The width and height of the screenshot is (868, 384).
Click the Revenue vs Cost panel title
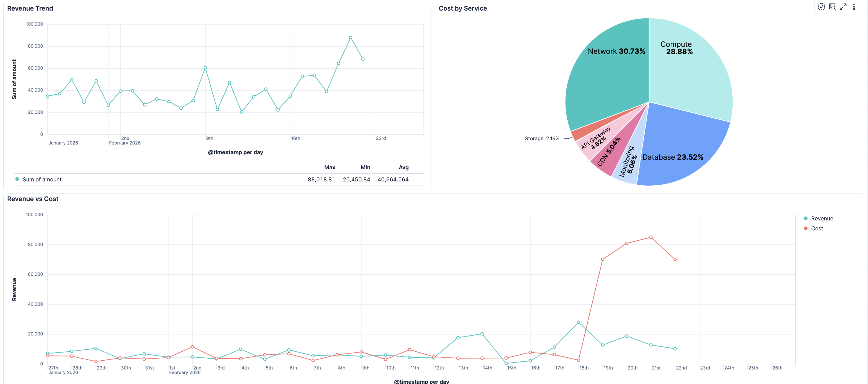pyautogui.click(x=33, y=199)
